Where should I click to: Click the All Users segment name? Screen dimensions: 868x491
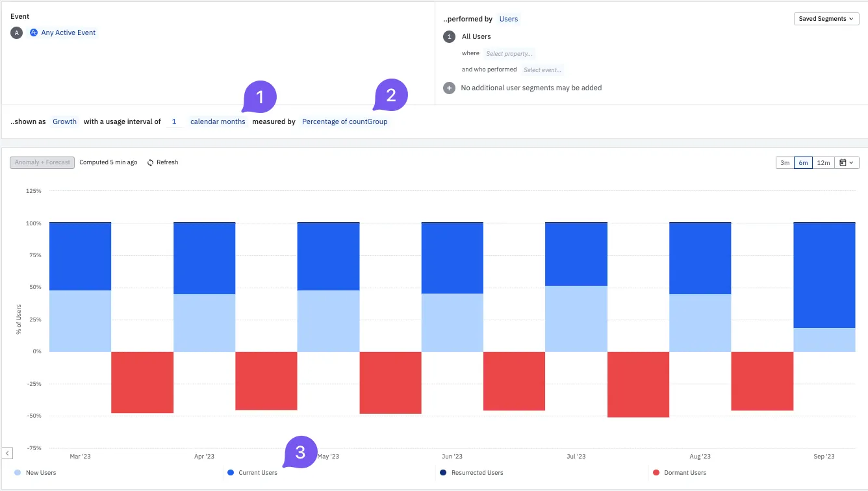point(476,36)
